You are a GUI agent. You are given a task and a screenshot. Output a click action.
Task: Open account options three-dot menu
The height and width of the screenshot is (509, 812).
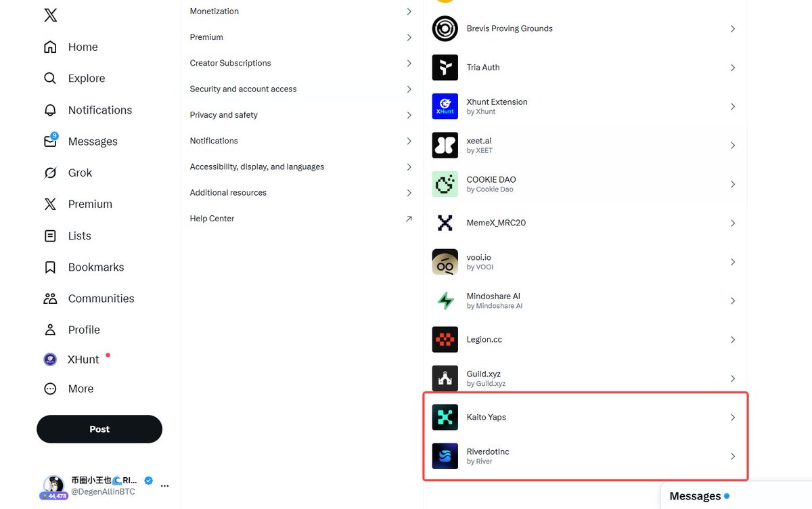164,486
